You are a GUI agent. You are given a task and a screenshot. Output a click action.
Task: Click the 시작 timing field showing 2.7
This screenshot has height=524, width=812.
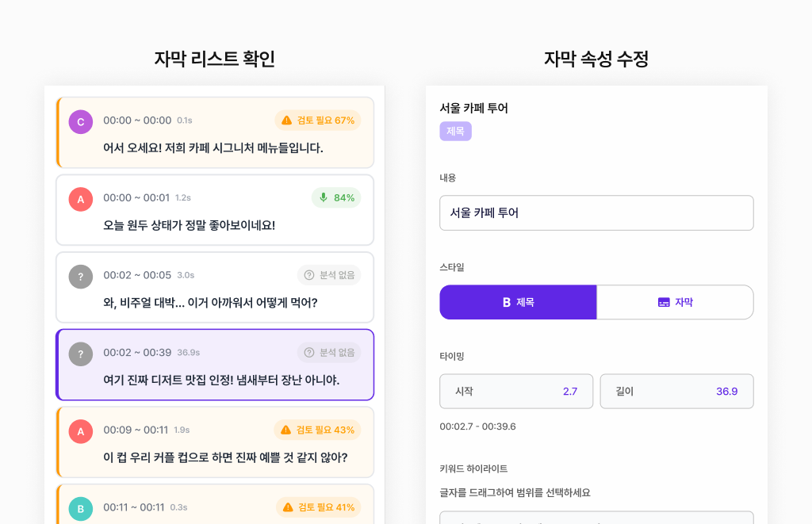pyautogui.click(x=516, y=392)
